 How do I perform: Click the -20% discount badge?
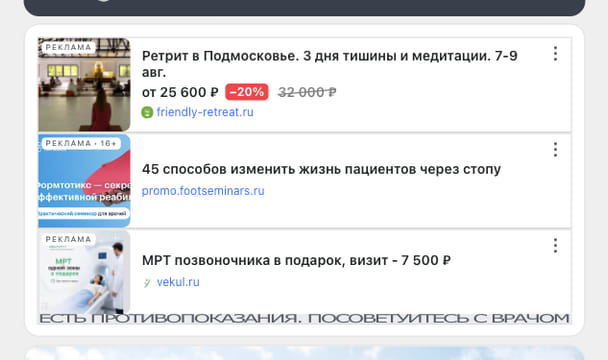tap(247, 92)
